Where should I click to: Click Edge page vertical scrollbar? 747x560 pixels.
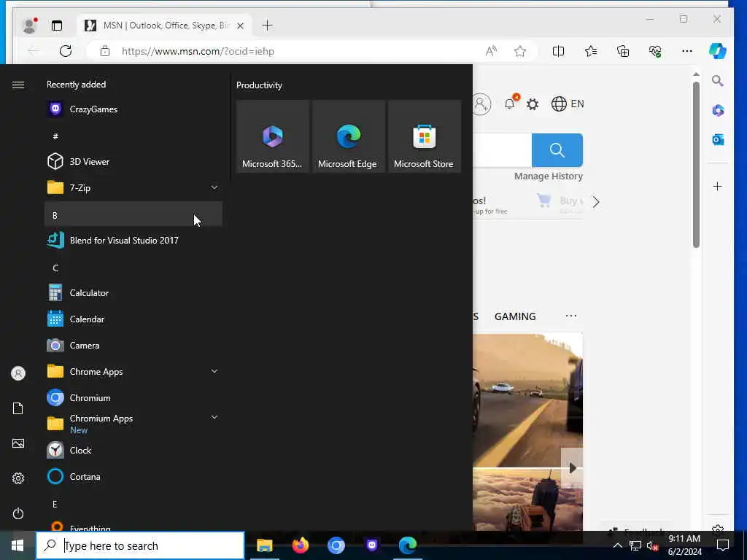(x=696, y=164)
